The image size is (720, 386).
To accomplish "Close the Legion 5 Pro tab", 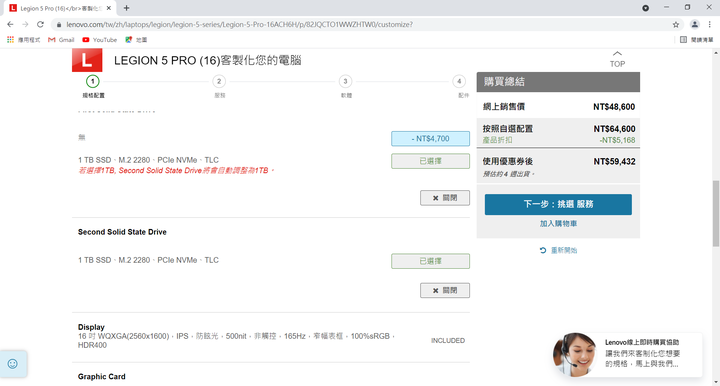I will click(x=109, y=8).
